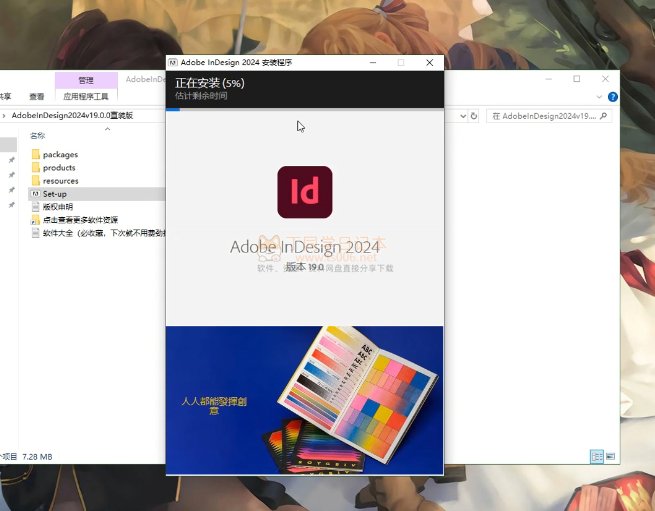Image resolution: width=655 pixels, height=511 pixels.
Task: Select the Set-up installer file
Action: pyautogui.click(x=55, y=194)
